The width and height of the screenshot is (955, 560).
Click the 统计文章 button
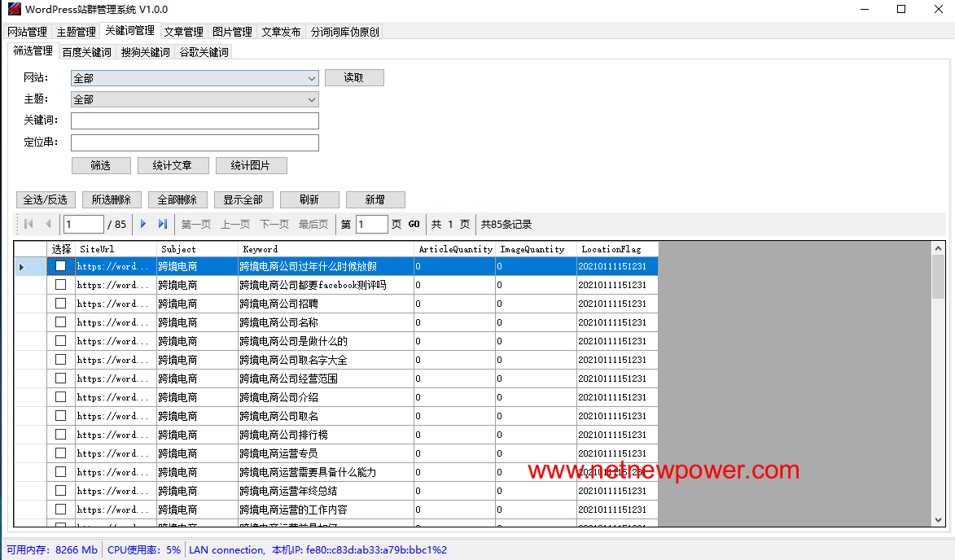click(173, 165)
